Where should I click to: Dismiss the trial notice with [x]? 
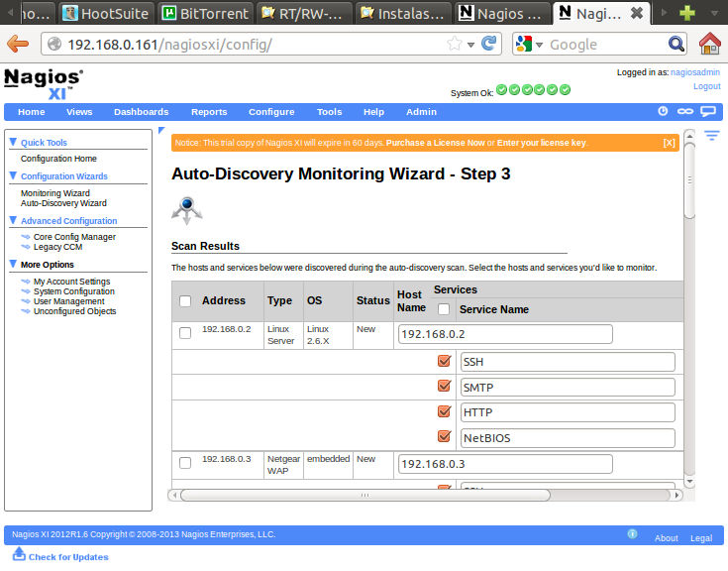(x=670, y=143)
